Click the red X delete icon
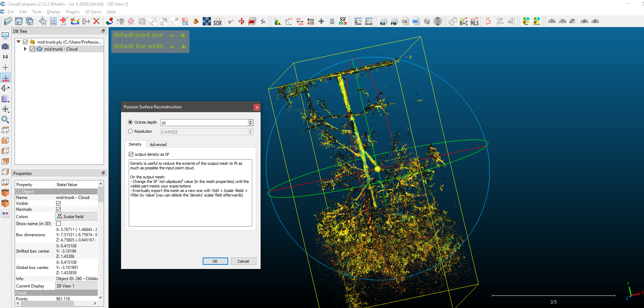 [x=97, y=22]
